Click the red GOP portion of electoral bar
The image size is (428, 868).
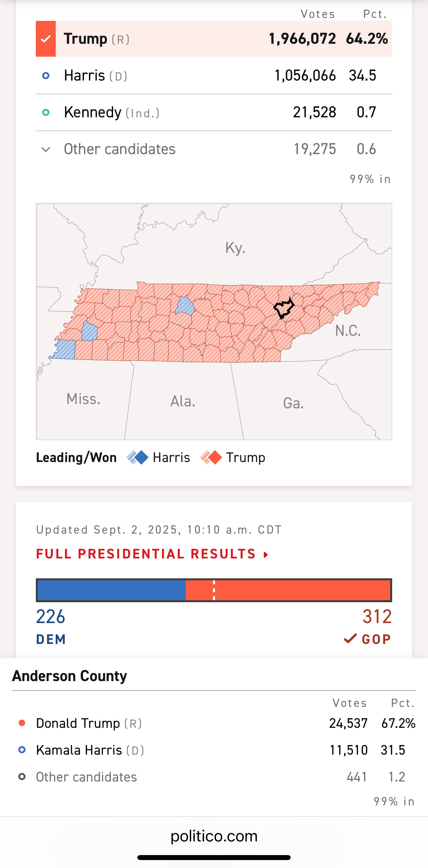288,590
